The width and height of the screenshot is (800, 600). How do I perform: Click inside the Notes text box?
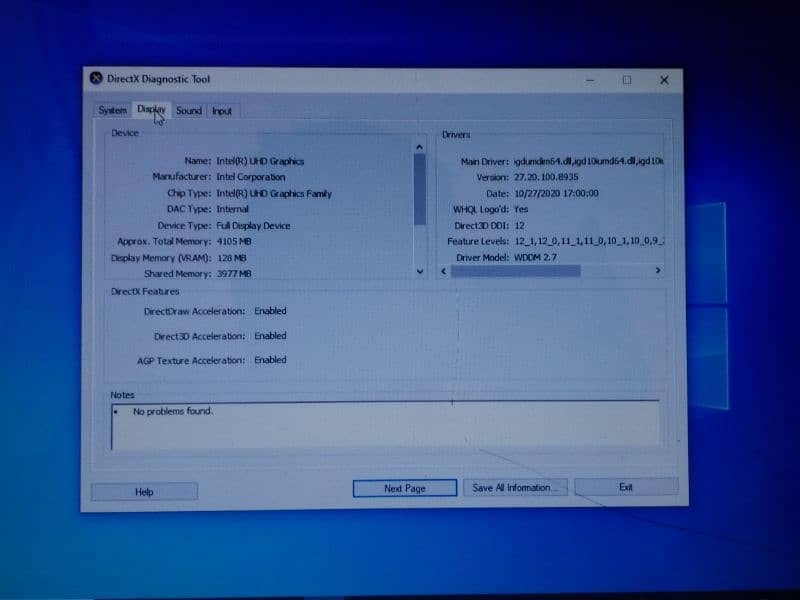point(385,423)
